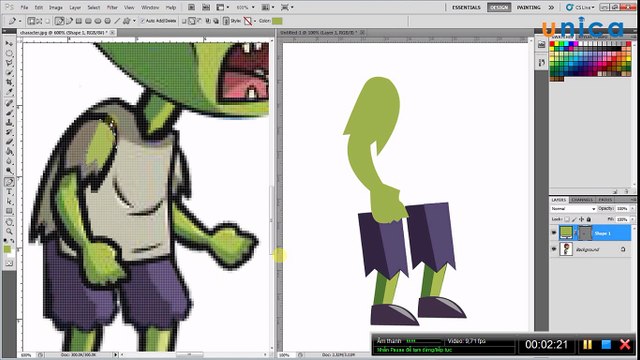Toggle lock all
640x360 pixels.
pyautogui.click(x=588, y=220)
